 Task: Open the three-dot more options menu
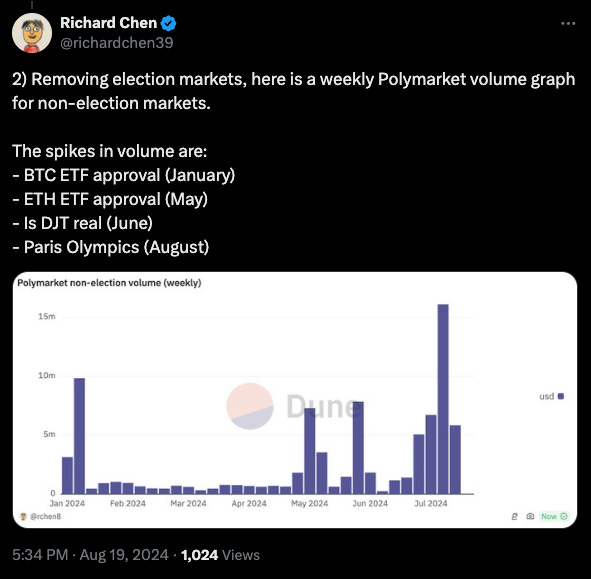pyautogui.click(x=568, y=23)
